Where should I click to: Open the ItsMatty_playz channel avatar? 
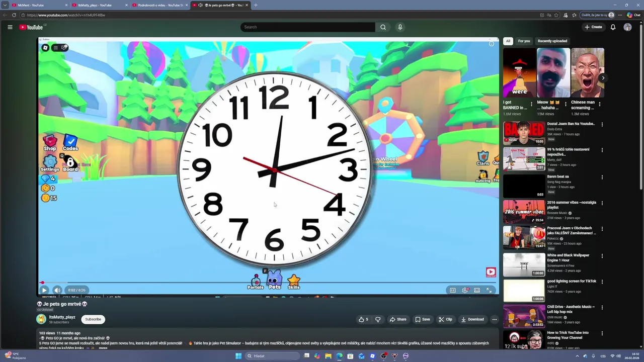click(41, 319)
